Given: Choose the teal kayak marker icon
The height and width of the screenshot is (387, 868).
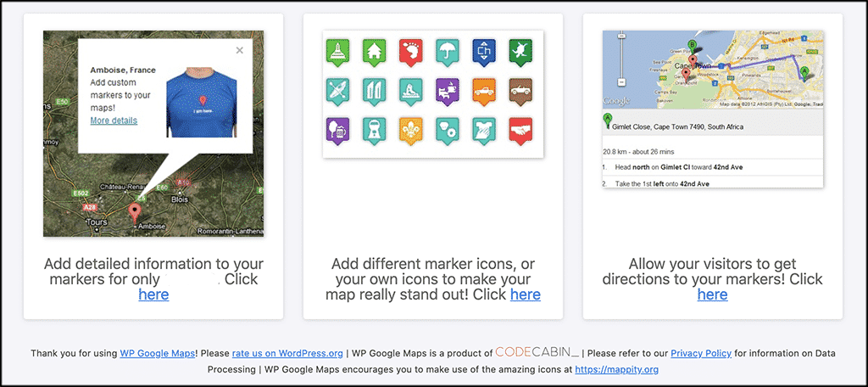Looking at the screenshot, I should coord(337,92).
